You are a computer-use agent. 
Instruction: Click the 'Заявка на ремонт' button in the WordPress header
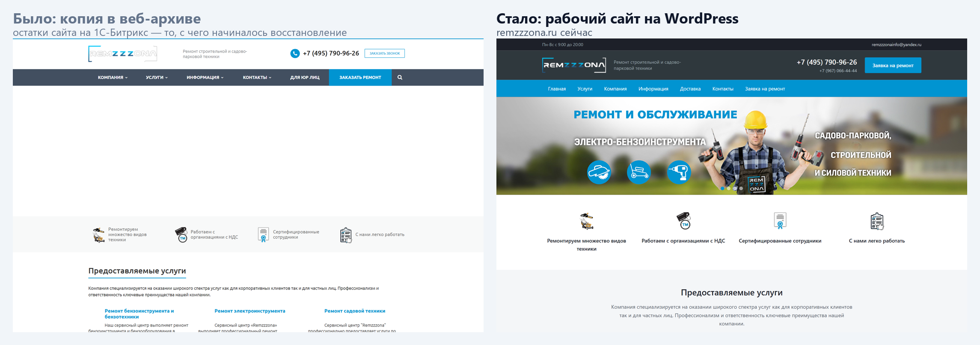893,65
